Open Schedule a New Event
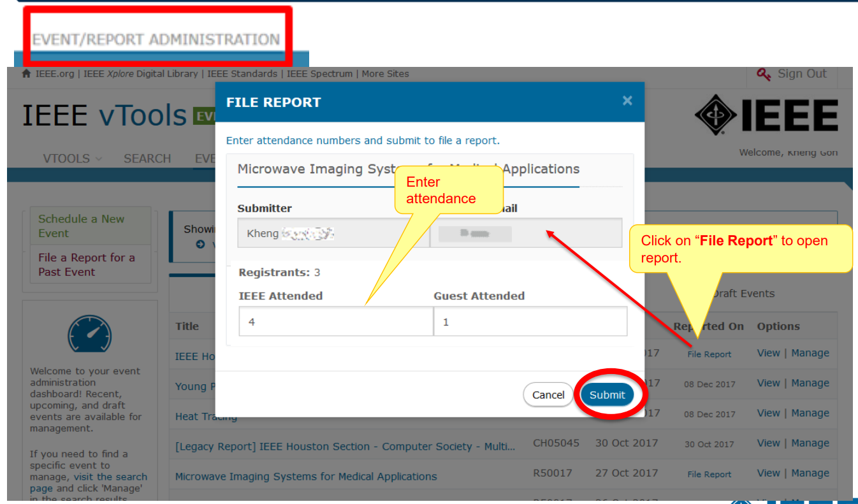This screenshot has width=858, height=504. (x=81, y=226)
